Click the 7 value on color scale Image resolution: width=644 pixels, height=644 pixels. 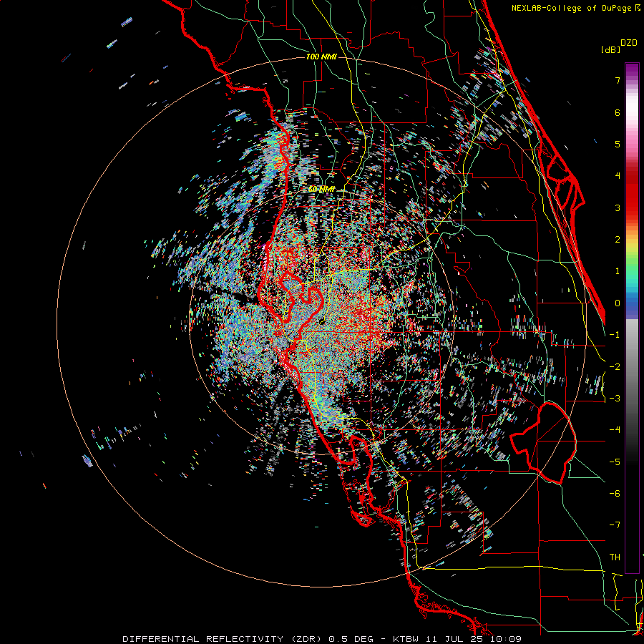tap(618, 80)
